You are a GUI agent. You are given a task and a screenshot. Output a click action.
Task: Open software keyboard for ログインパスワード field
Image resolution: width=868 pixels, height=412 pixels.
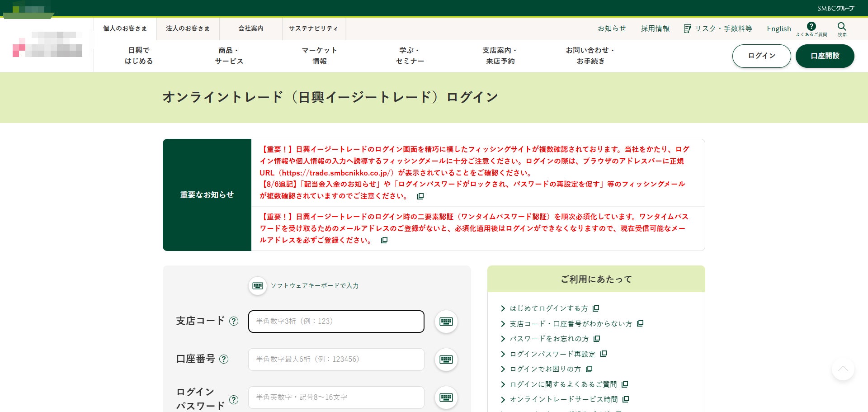446,398
